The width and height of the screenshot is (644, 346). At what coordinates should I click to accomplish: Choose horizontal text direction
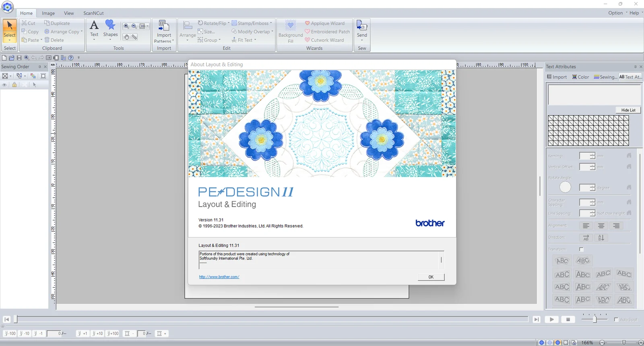pos(586,238)
